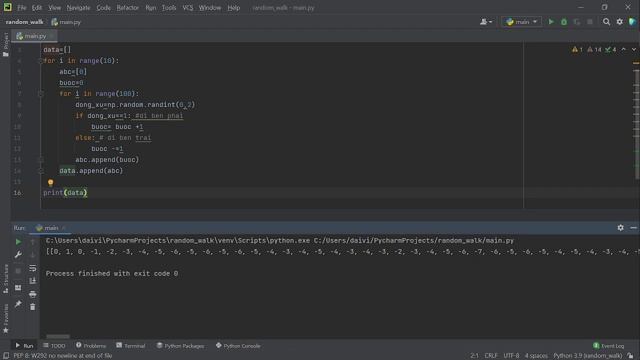This screenshot has height=360, width=640.
Task: Toggle the Structure tool window sidebar
Action: (5, 279)
